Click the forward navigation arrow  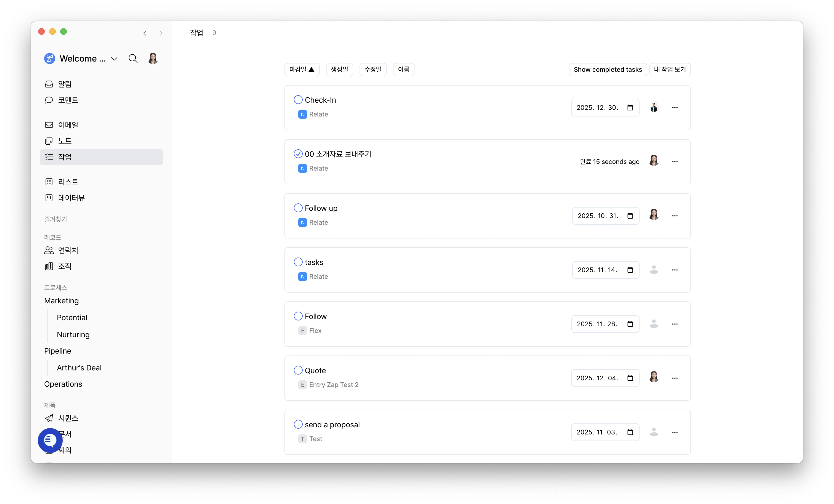click(x=161, y=33)
